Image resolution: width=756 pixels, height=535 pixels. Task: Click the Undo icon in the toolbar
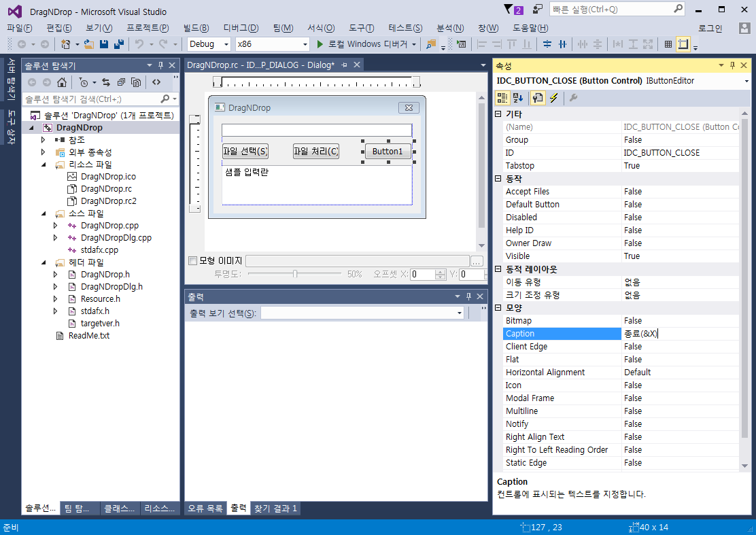coord(141,45)
